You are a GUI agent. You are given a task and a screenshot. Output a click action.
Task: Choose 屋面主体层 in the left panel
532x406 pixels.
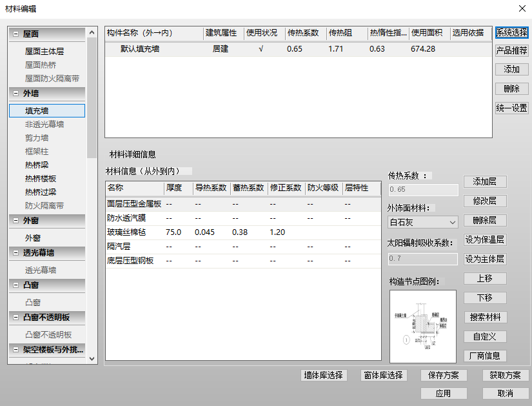click(44, 51)
